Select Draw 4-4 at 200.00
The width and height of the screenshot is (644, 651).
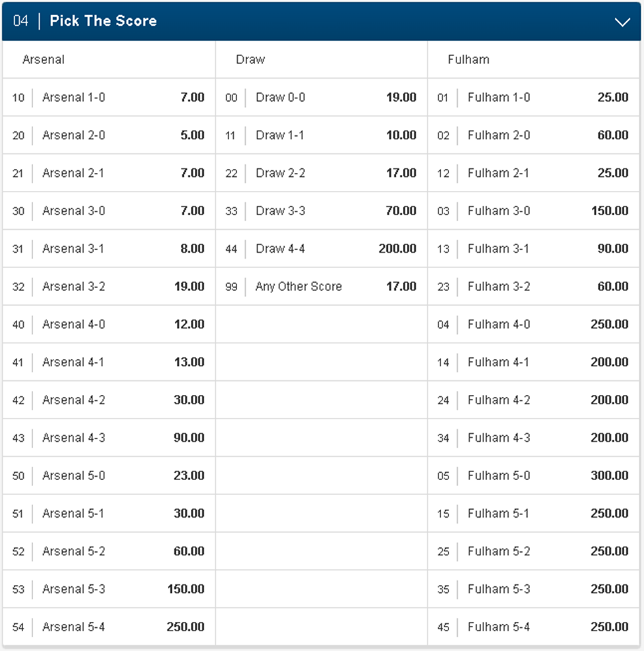pos(322,248)
